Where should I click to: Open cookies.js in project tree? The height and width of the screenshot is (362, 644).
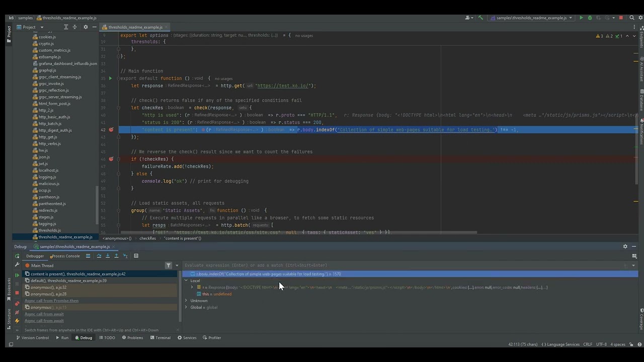(x=47, y=37)
